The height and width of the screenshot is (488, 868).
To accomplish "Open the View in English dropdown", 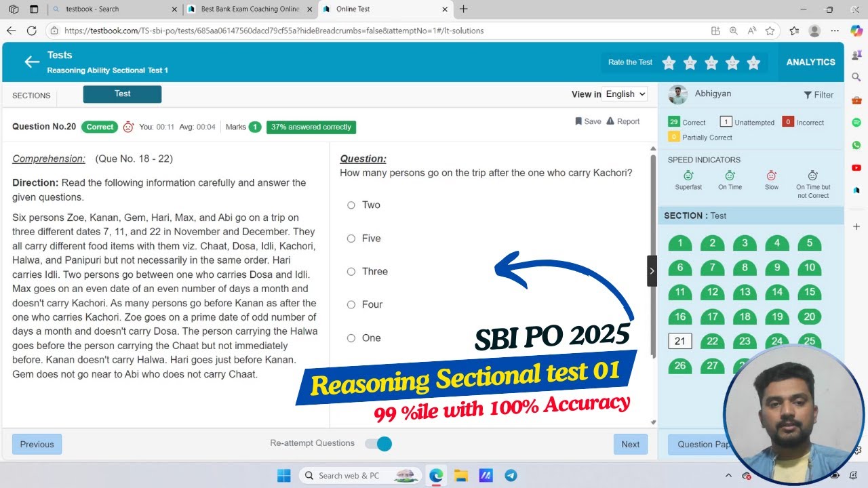I will [x=625, y=94].
